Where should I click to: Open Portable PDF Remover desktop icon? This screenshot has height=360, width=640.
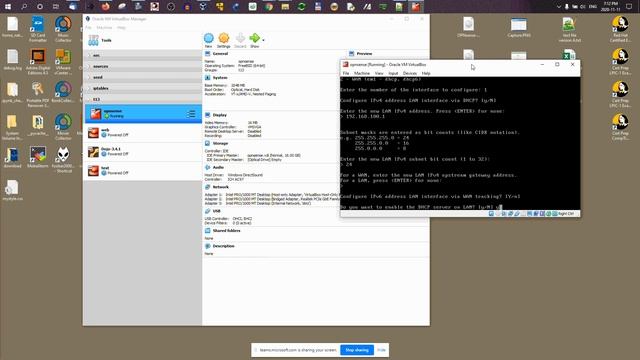click(x=38, y=94)
